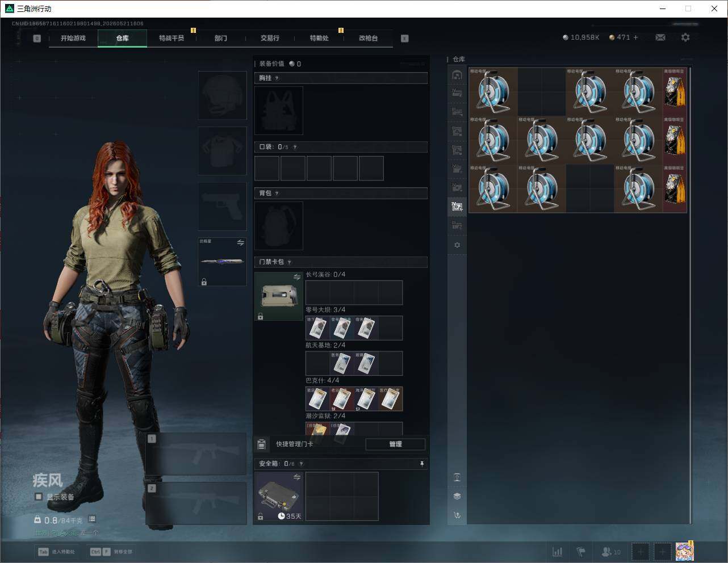Select the pistol sidearm slot
Image resolution: width=728 pixels, height=563 pixels.
click(222, 206)
